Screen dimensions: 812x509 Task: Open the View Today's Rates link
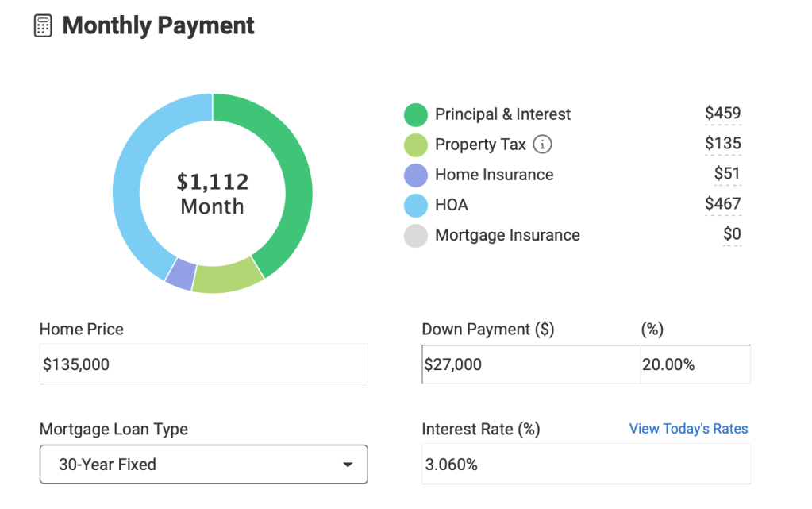[688, 429]
